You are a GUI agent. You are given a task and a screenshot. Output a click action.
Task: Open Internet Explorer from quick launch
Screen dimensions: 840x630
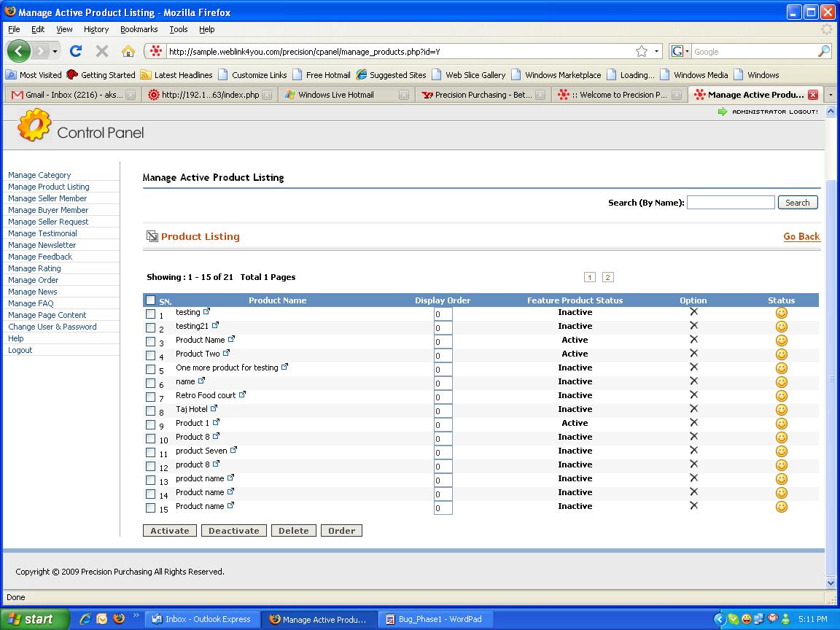click(85, 619)
